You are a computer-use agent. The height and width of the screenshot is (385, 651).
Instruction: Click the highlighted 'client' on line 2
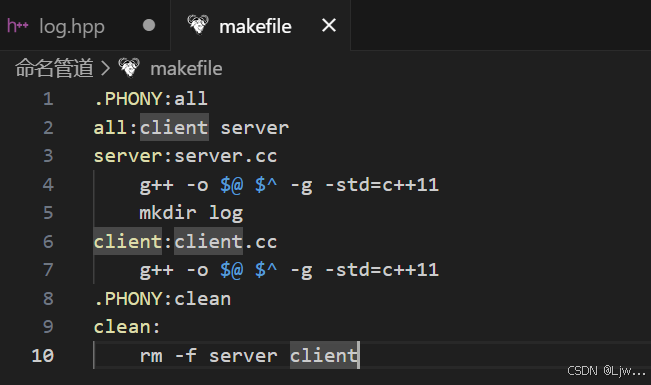pos(174,128)
